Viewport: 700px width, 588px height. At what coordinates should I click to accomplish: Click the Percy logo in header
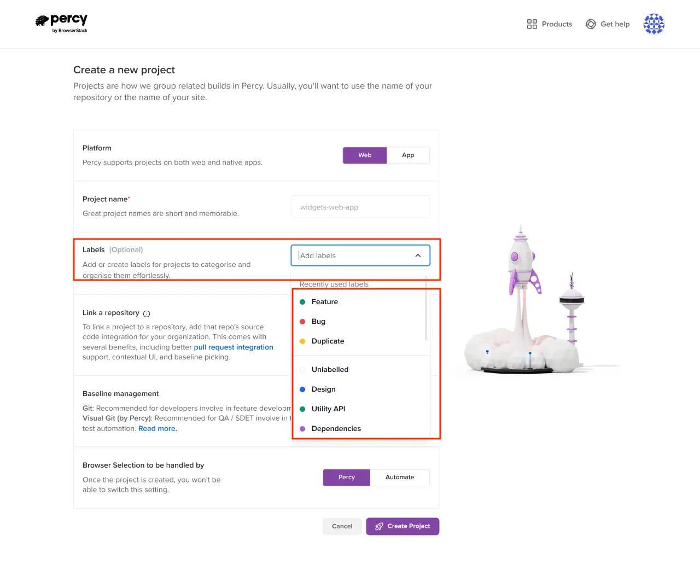tap(61, 23)
